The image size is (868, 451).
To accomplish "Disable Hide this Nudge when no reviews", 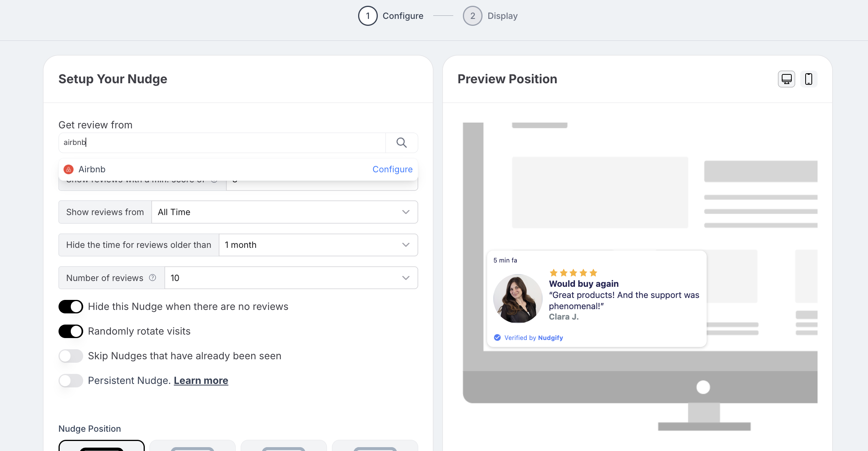I will tap(71, 307).
